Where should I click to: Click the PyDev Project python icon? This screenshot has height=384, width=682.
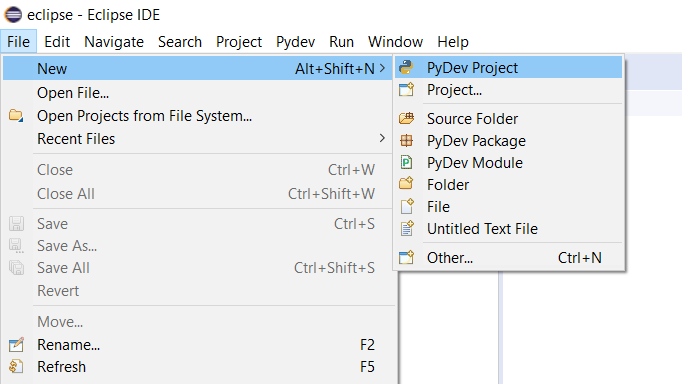[x=406, y=67]
